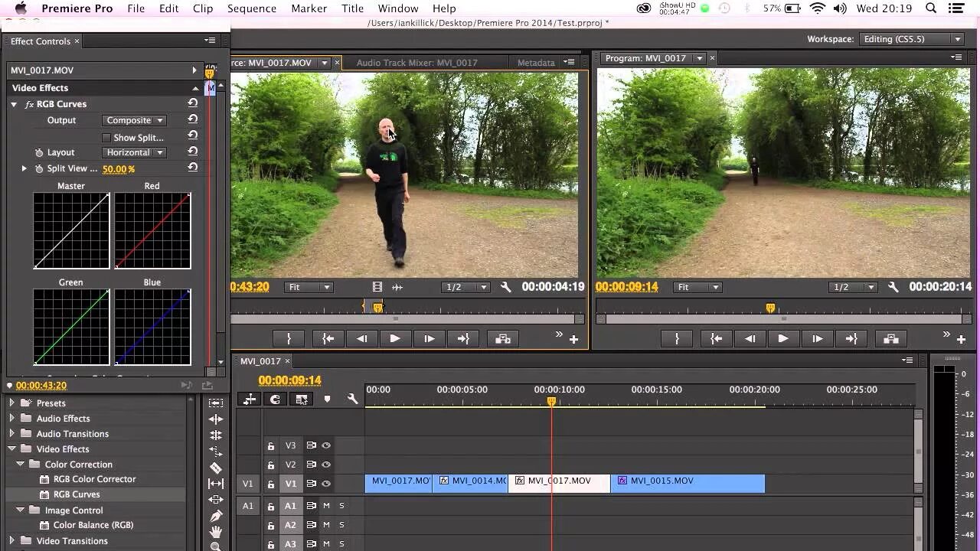Toggle nest sequence insert mode icon
Screen dimensions: 980x551
250,399
